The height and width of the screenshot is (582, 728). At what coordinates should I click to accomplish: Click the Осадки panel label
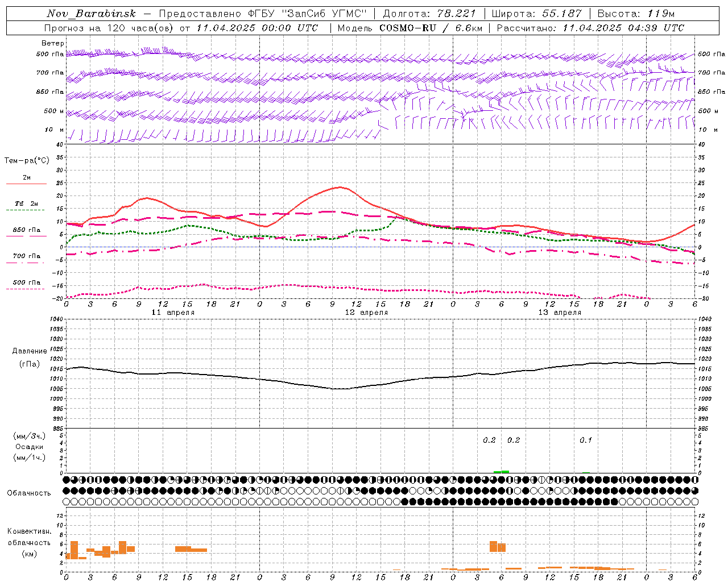pyautogui.click(x=30, y=447)
